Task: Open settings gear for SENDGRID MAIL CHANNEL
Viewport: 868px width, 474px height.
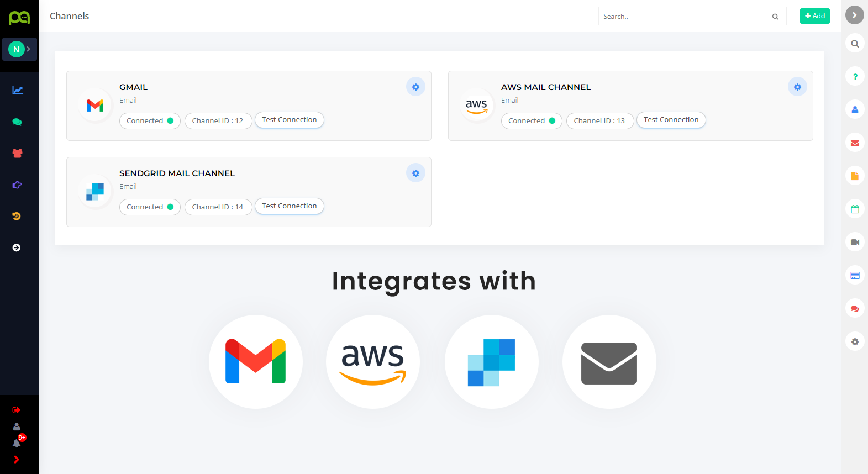Action: coord(415,173)
